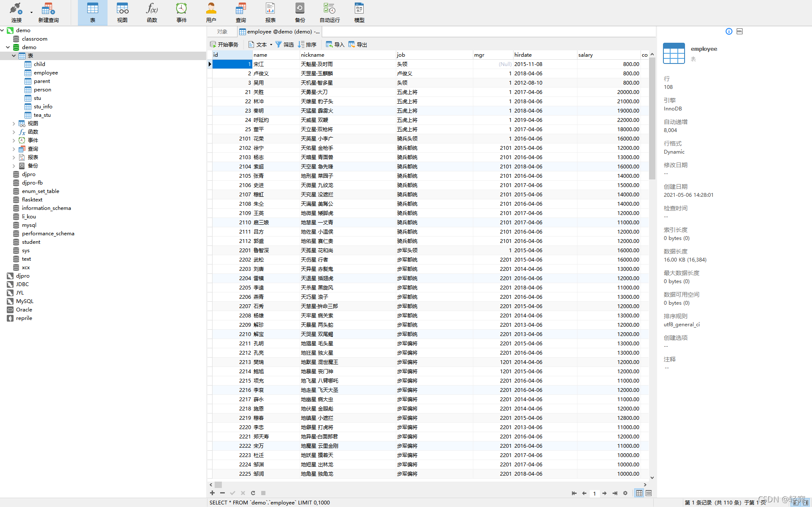Viewport: 812px width, 507px height.
Task: Select the stu_info table in tree
Action: [x=43, y=107]
